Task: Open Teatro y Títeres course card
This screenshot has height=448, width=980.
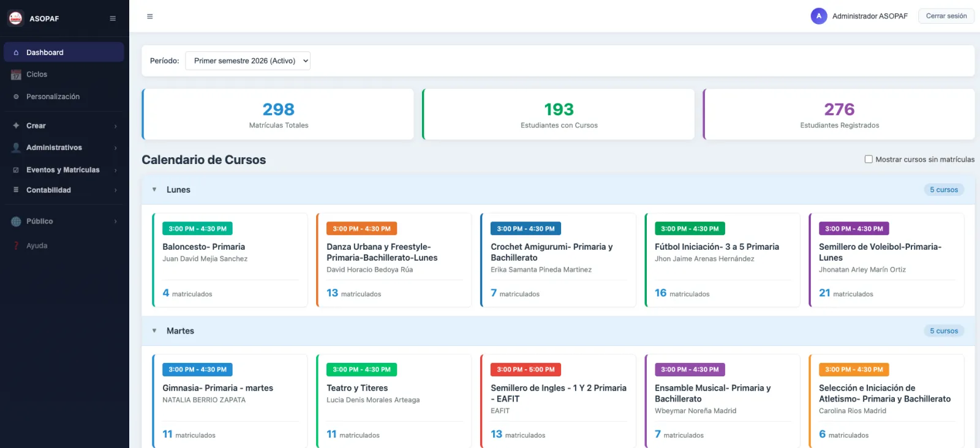Action: click(394, 401)
